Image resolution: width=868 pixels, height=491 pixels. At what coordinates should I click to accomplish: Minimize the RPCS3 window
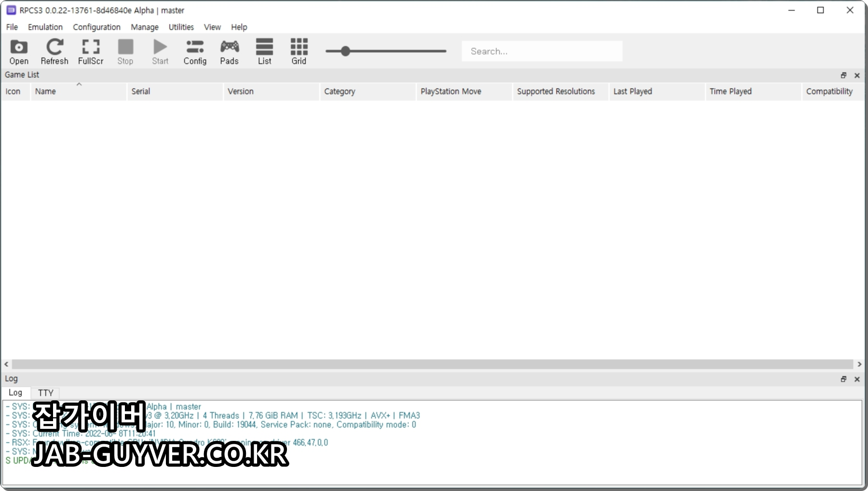click(791, 10)
